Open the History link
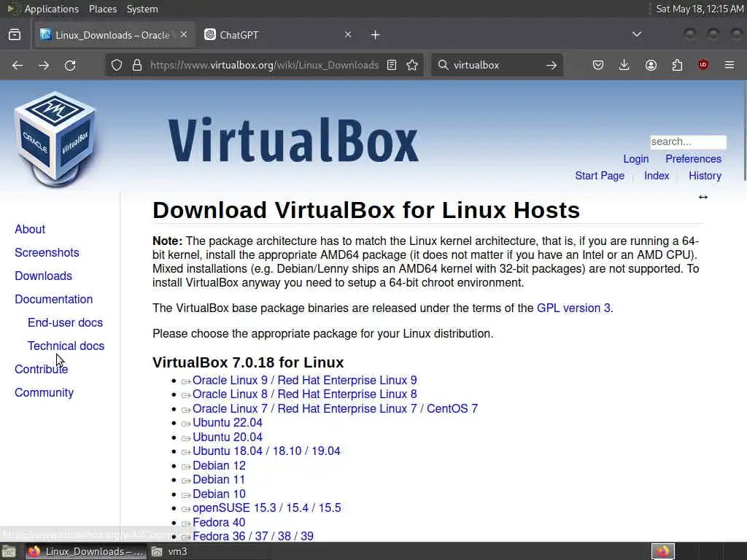The height and width of the screenshot is (560, 747). [x=705, y=176]
